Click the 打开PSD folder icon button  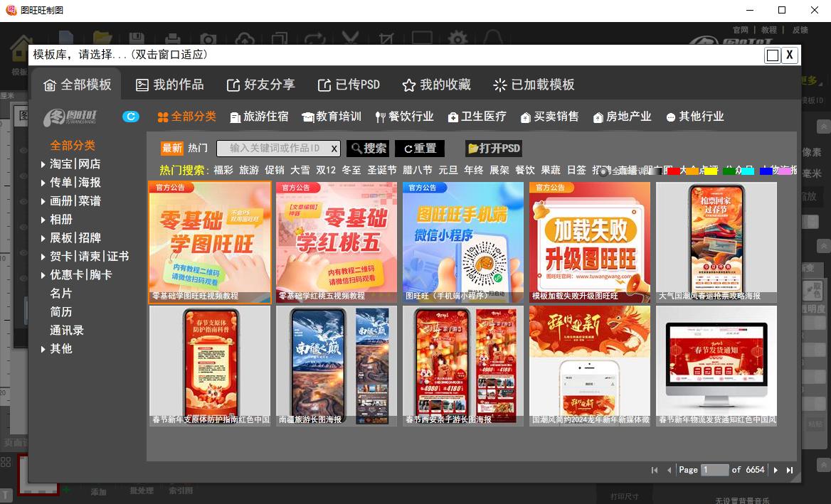(x=494, y=149)
